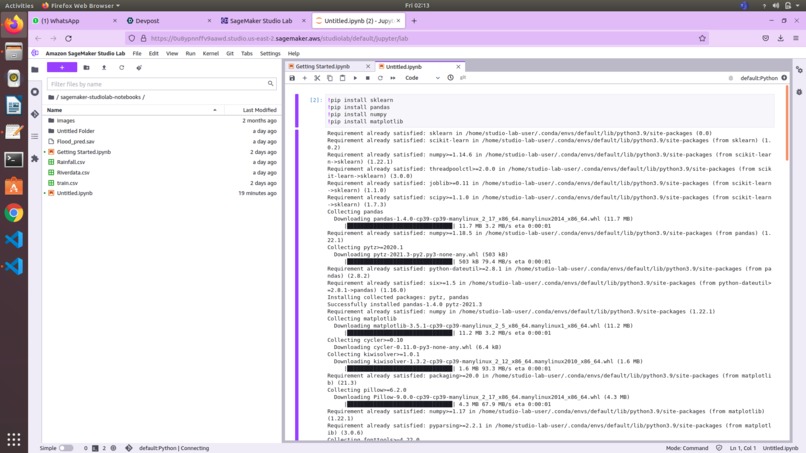
Task: Bookmark this page with star icon
Action: (702, 39)
